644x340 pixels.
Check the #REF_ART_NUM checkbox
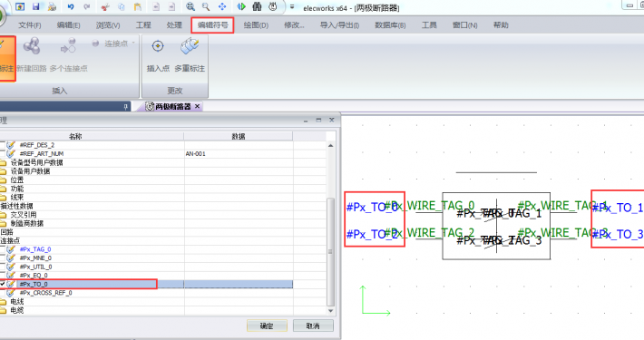click(3, 153)
